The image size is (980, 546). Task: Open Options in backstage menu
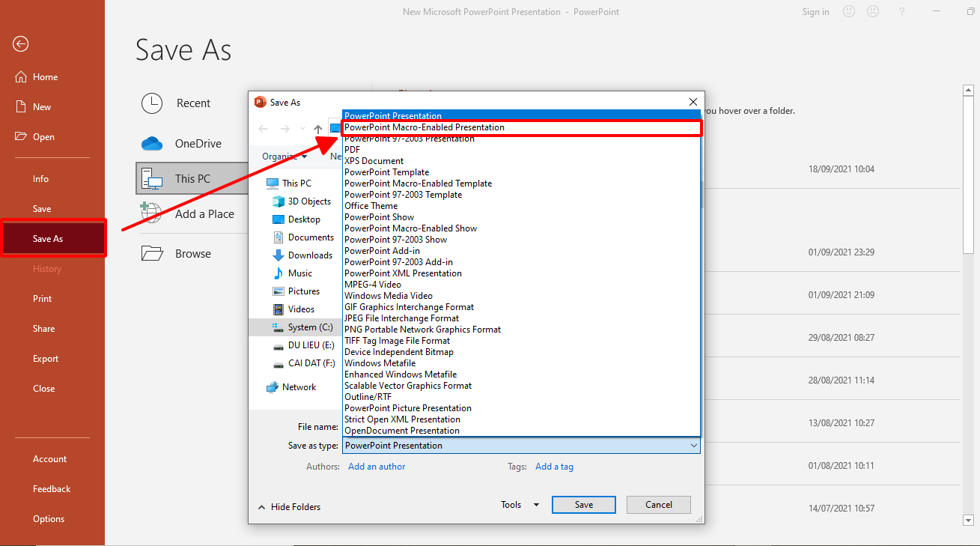49,519
